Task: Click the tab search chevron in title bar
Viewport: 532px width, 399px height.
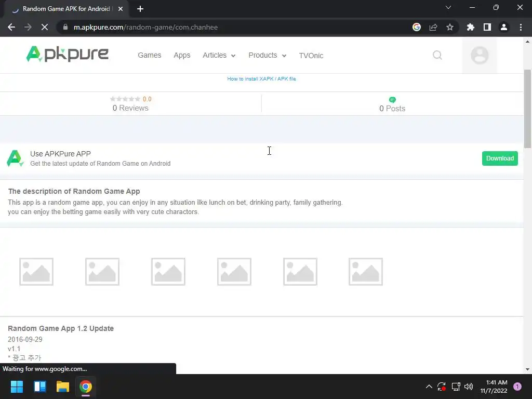Action: (448, 7)
